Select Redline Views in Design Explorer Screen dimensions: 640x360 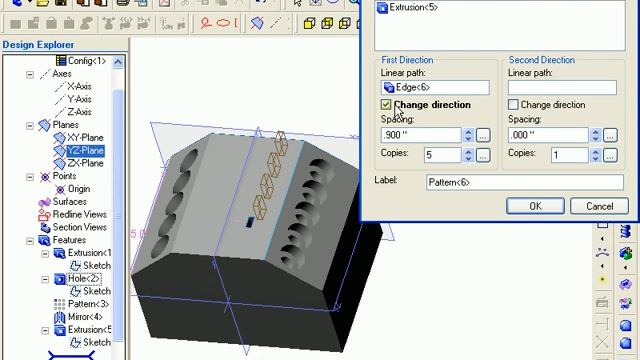(80, 214)
